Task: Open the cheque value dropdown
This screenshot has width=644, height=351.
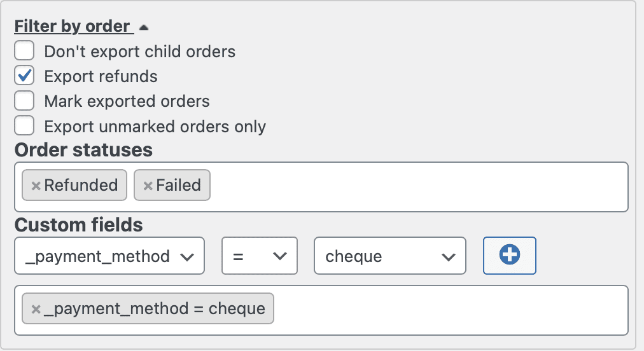Action: coord(390,256)
